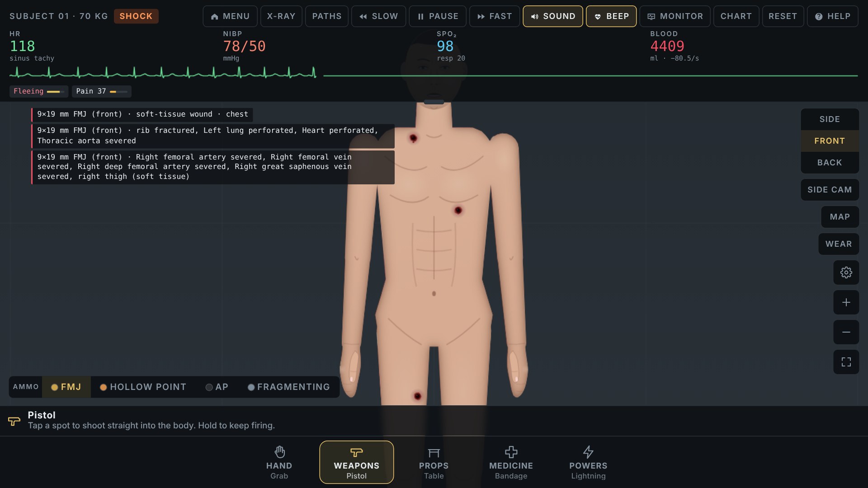
Task: Open the Powers Lightning category
Action: pyautogui.click(x=588, y=462)
